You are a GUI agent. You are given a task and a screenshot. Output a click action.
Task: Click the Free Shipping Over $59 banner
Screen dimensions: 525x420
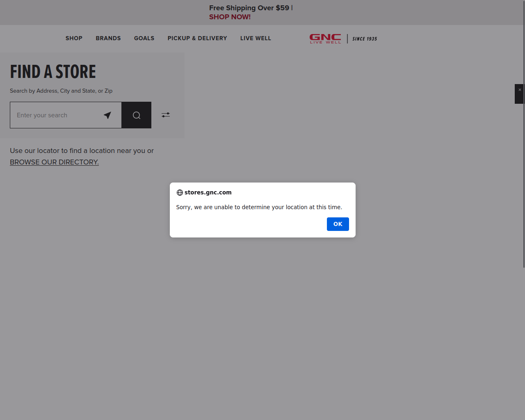(x=249, y=8)
